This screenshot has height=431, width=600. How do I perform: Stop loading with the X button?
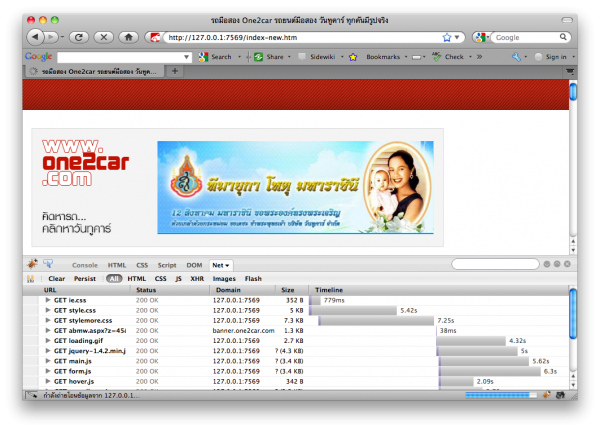coord(103,37)
